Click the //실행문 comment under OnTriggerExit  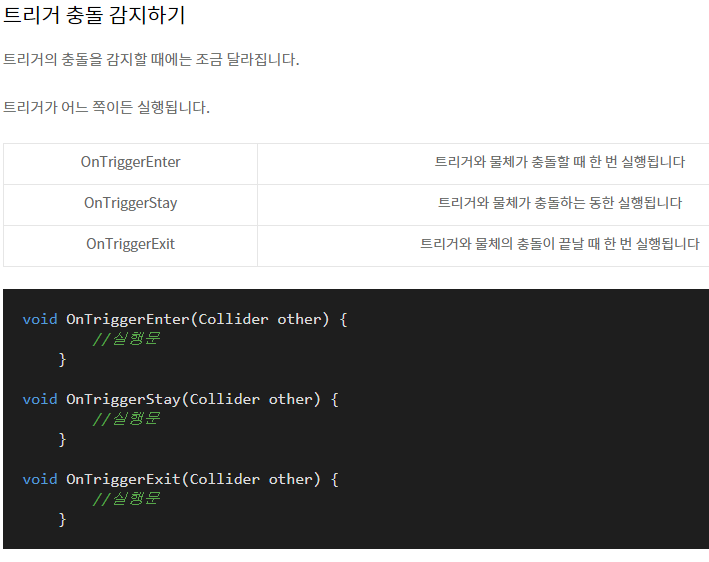click(x=126, y=499)
